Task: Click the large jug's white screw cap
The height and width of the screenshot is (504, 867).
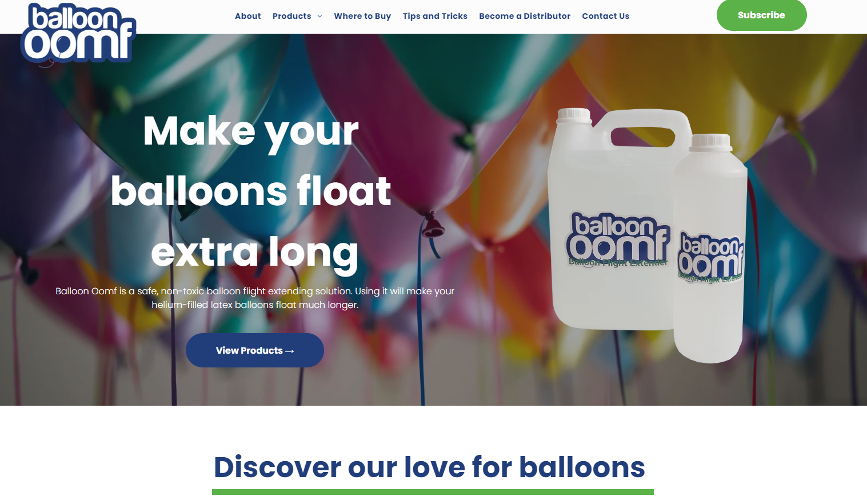Action: click(574, 115)
